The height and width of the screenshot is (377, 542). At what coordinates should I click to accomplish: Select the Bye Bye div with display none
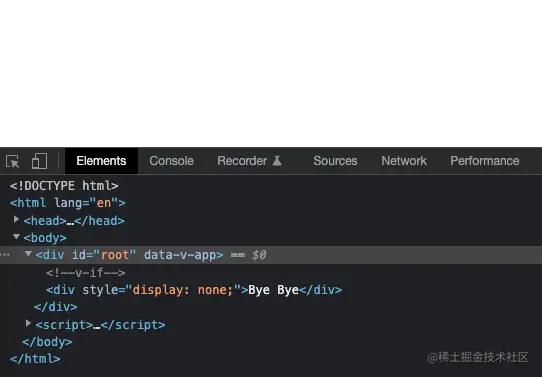pyautogui.click(x=194, y=290)
